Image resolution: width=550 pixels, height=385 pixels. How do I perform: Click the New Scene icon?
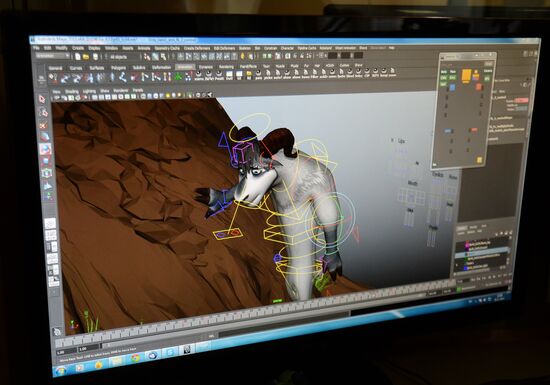[x=78, y=56]
